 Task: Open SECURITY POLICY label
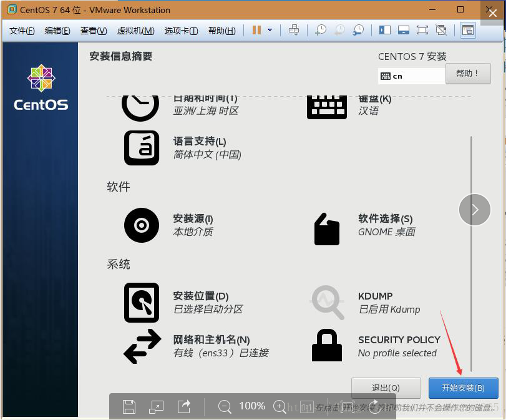(399, 340)
